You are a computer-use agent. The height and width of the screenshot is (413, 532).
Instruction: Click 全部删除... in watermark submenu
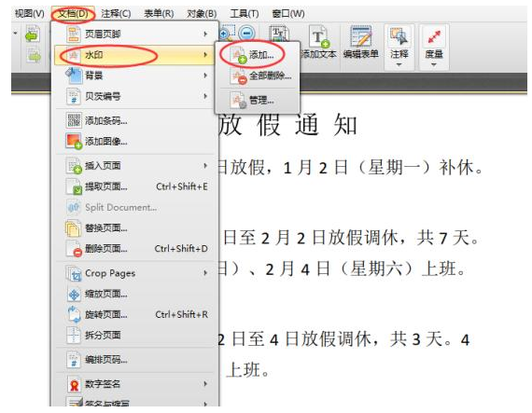[x=258, y=76]
